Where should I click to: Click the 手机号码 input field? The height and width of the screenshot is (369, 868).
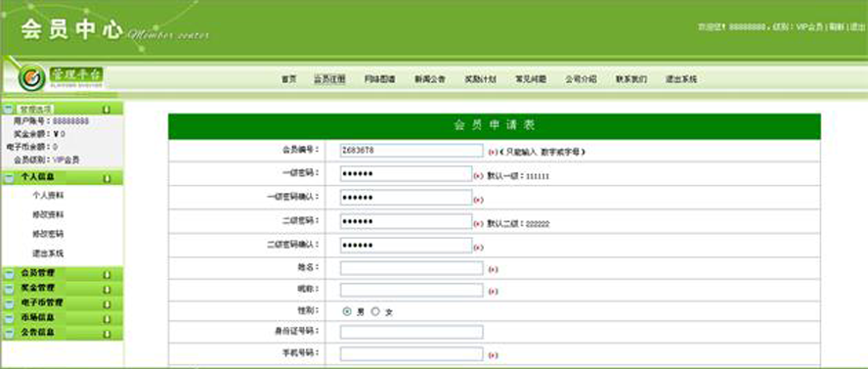[x=412, y=354]
